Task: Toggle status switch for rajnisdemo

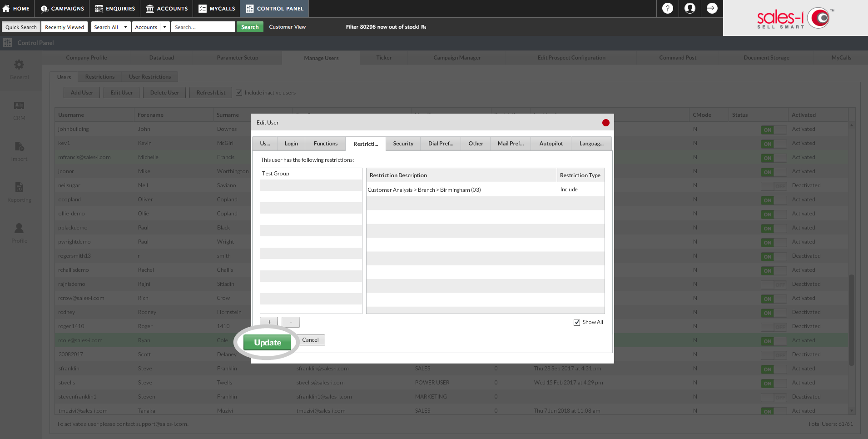Action: [x=774, y=285]
